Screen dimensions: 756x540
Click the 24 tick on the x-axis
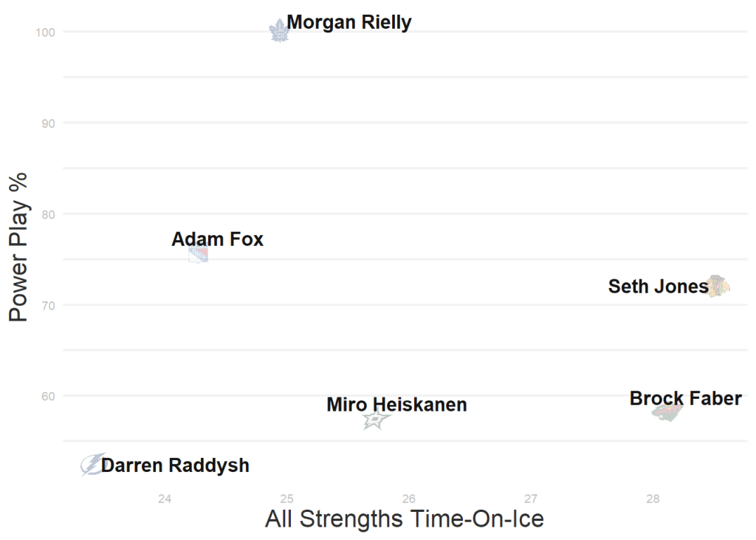pyautogui.click(x=165, y=499)
